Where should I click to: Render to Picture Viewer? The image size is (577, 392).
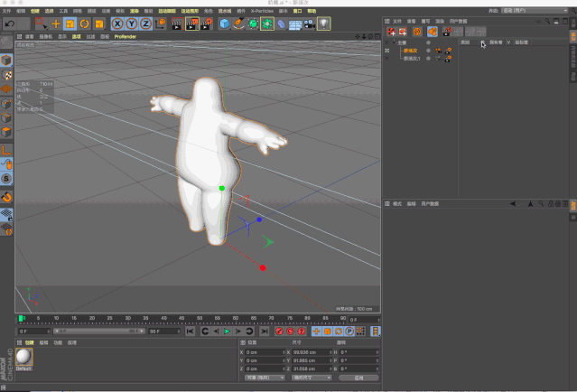pyautogui.click(x=191, y=24)
